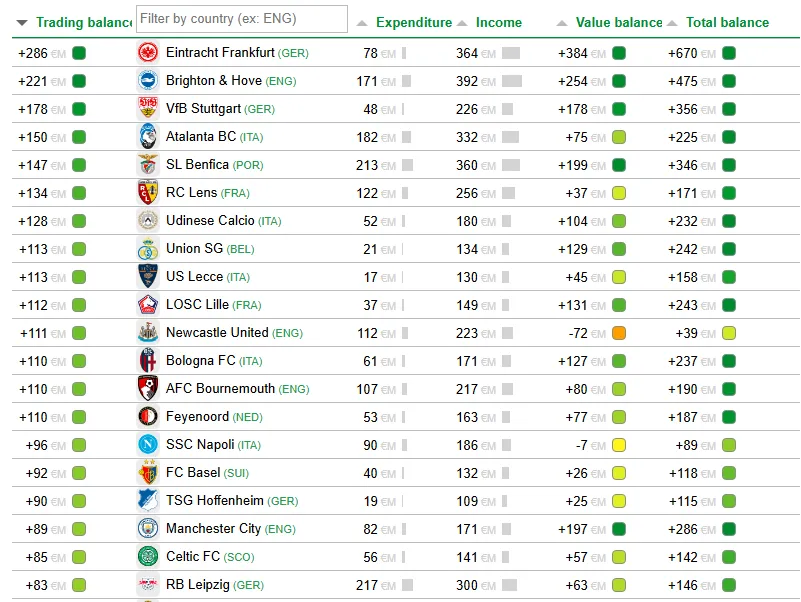801x602 pixels.
Task: Click the SSC Napoli club crest
Action: (148, 445)
